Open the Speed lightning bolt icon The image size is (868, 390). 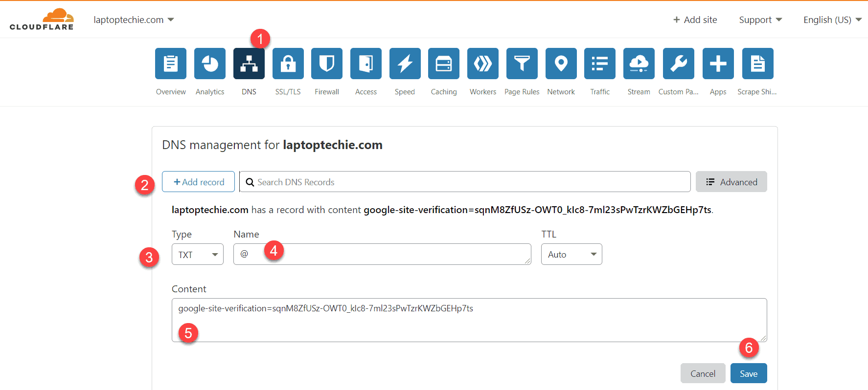(x=405, y=64)
